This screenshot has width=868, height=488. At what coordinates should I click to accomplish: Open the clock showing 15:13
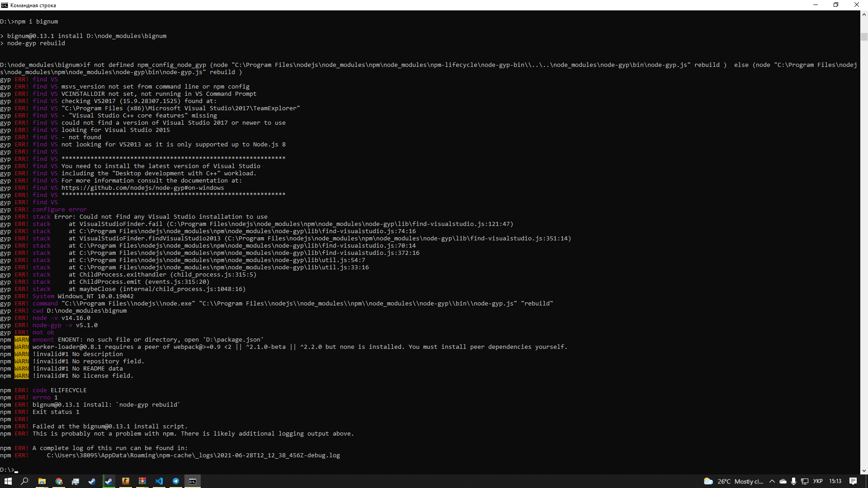[x=835, y=481]
